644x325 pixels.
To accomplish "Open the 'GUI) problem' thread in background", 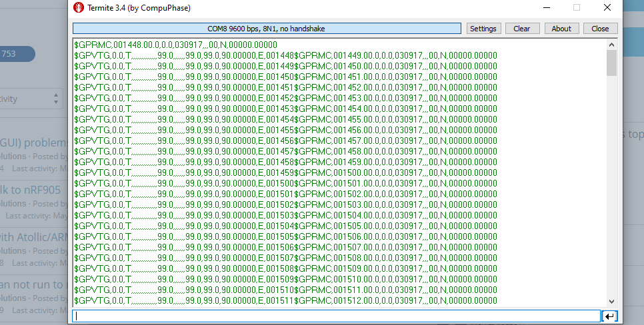I will [x=34, y=143].
